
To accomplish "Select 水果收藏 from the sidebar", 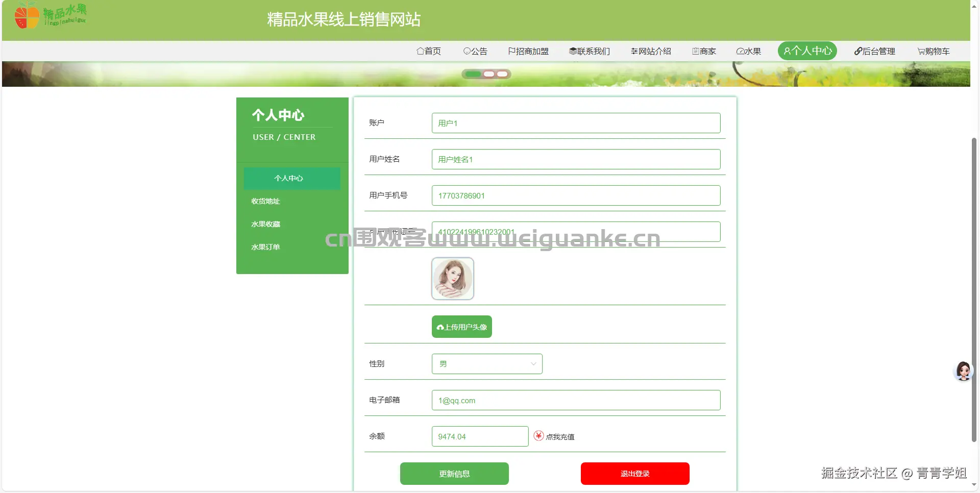I will click(265, 224).
